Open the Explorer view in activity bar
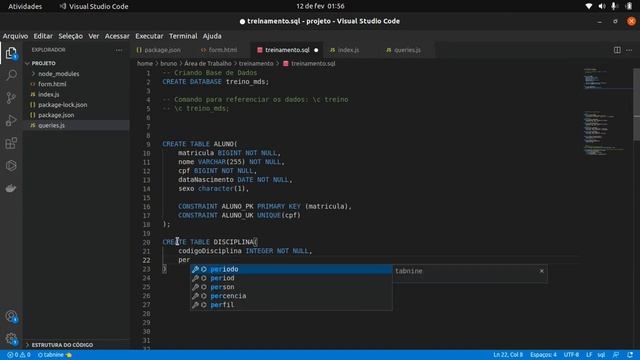This screenshot has width=640, height=360. click(11, 53)
